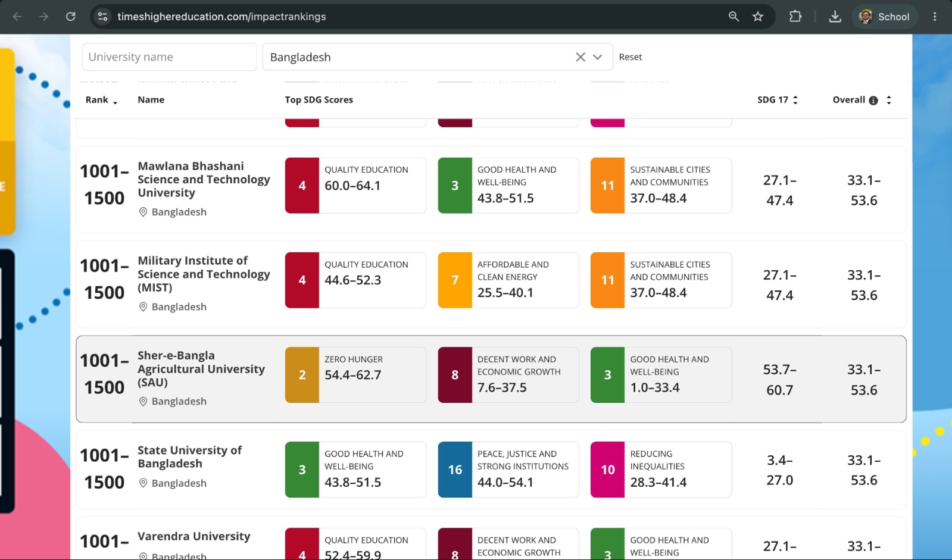952x560 pixels.
Task: Select Quality Education 60.0–64.1 score card
Action: click(x=355, y=185)
